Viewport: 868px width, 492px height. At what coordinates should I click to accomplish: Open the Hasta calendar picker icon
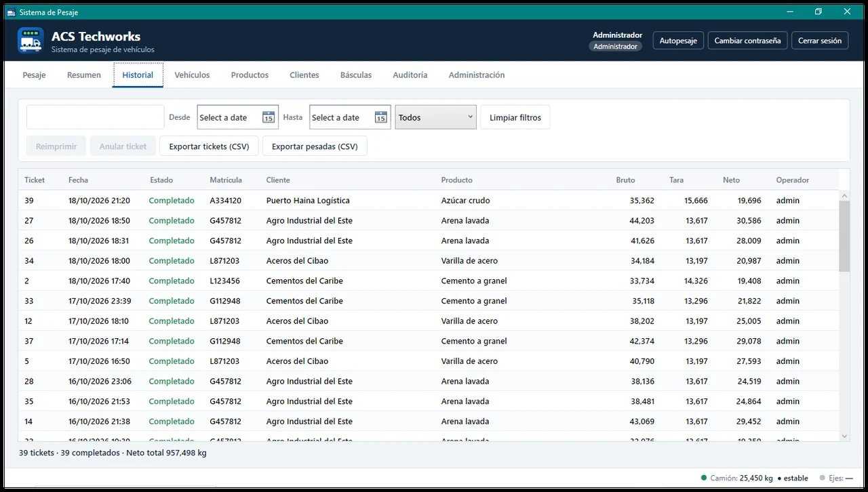(x=381, y=117)
